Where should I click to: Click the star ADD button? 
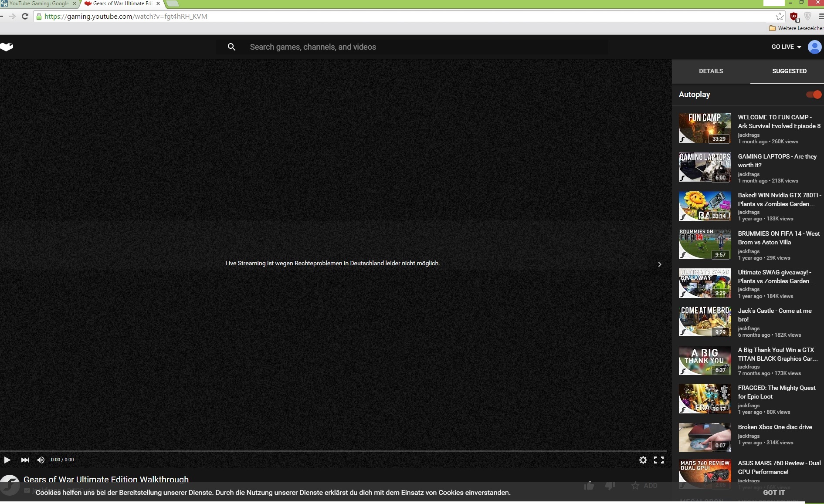[x=644, y=485]
